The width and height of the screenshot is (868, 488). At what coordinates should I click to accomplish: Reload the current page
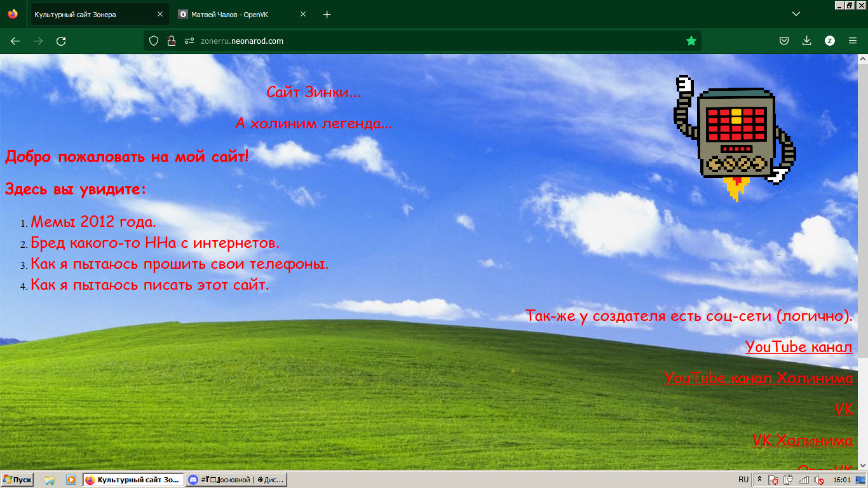point(61,41)
